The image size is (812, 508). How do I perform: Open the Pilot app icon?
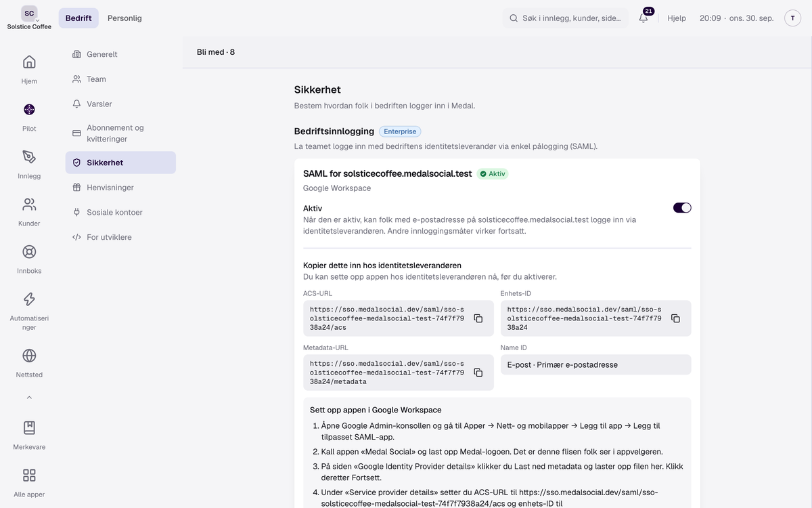(29, 117)
